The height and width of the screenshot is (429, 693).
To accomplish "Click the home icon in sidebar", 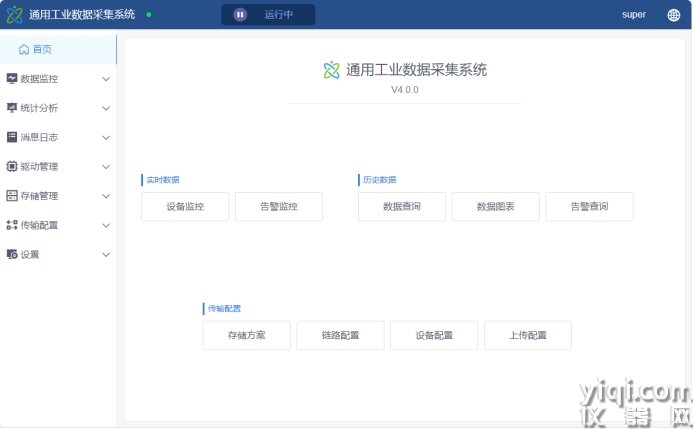I will coord(24,49).
